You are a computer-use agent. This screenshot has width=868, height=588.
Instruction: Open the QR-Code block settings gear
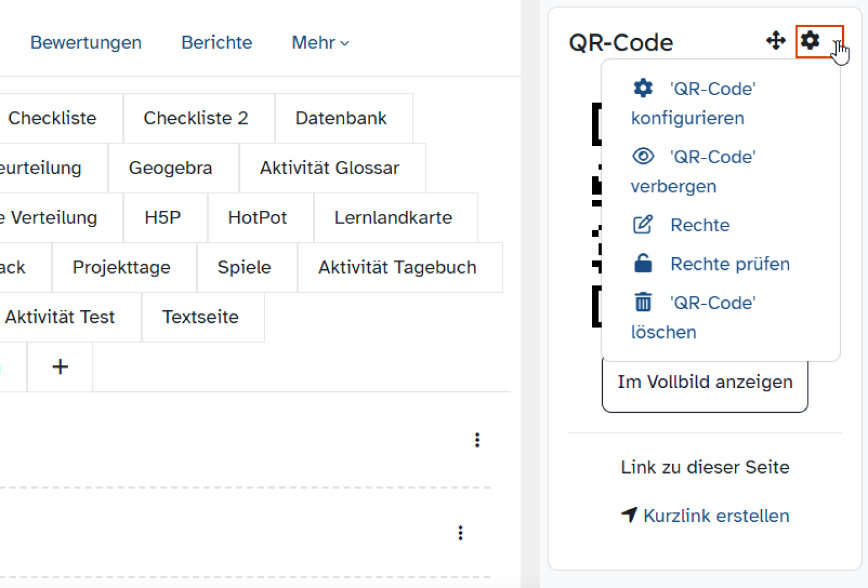pyautogui.click(x=810, y=42)
